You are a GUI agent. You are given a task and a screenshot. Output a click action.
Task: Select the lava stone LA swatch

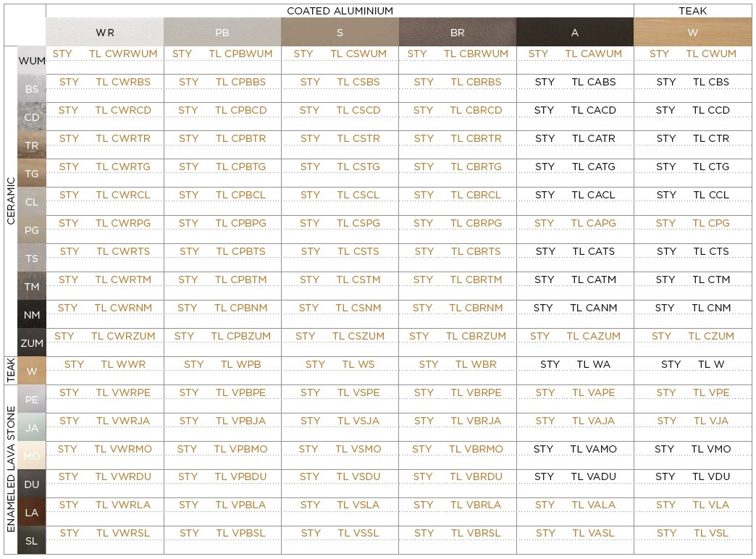pyautogui.click(x=32, y=512)
